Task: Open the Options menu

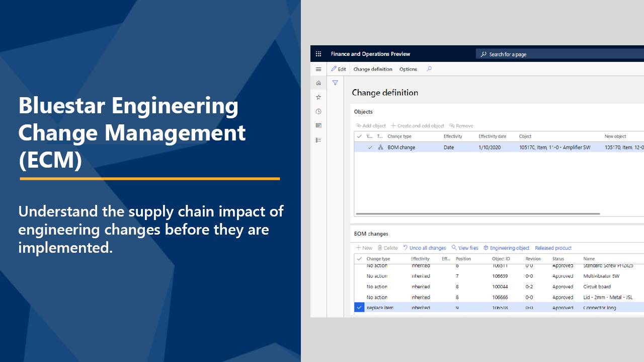Action: tap(408, 68)
